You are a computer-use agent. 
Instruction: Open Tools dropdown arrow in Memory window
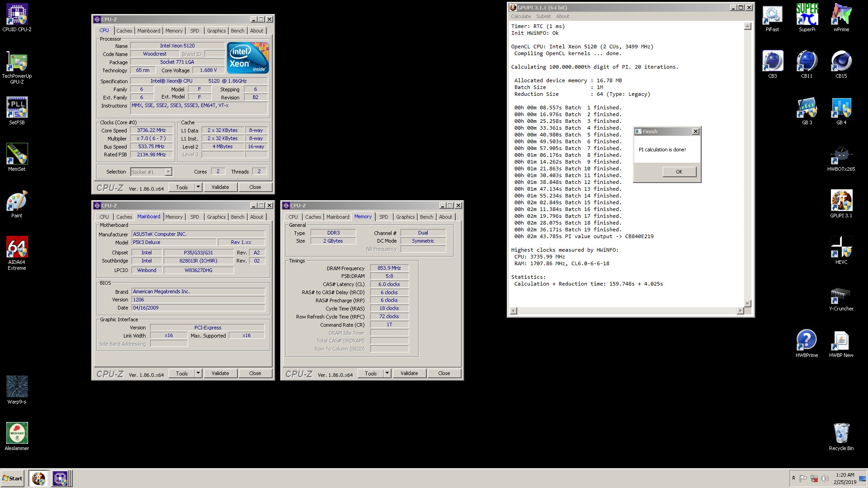tap(387, 373)
